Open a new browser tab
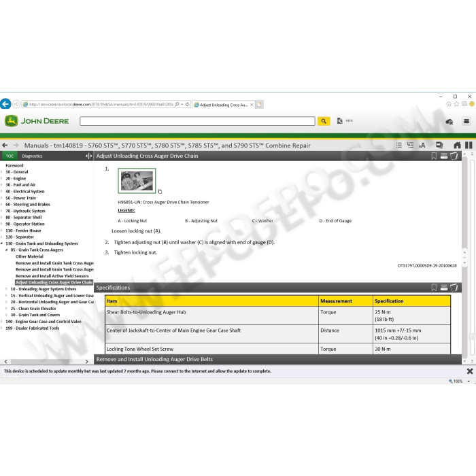The image size is (476, 476). click(259, 105)
